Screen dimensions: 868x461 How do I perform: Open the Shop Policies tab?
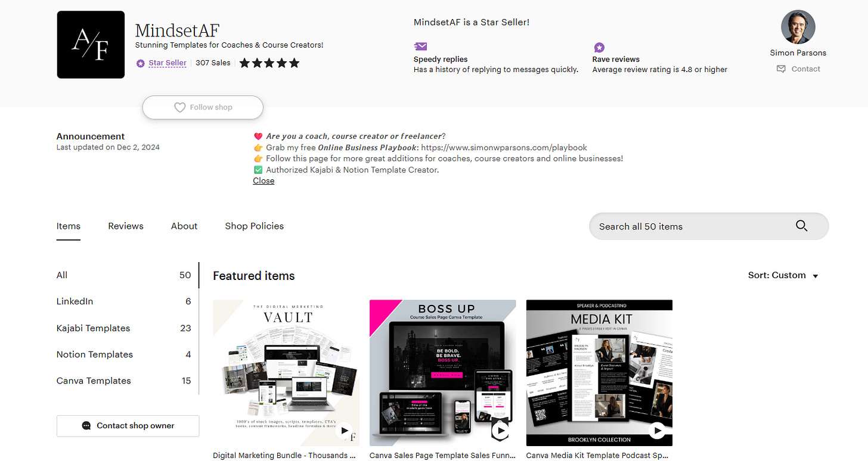(x=255, y=226)
